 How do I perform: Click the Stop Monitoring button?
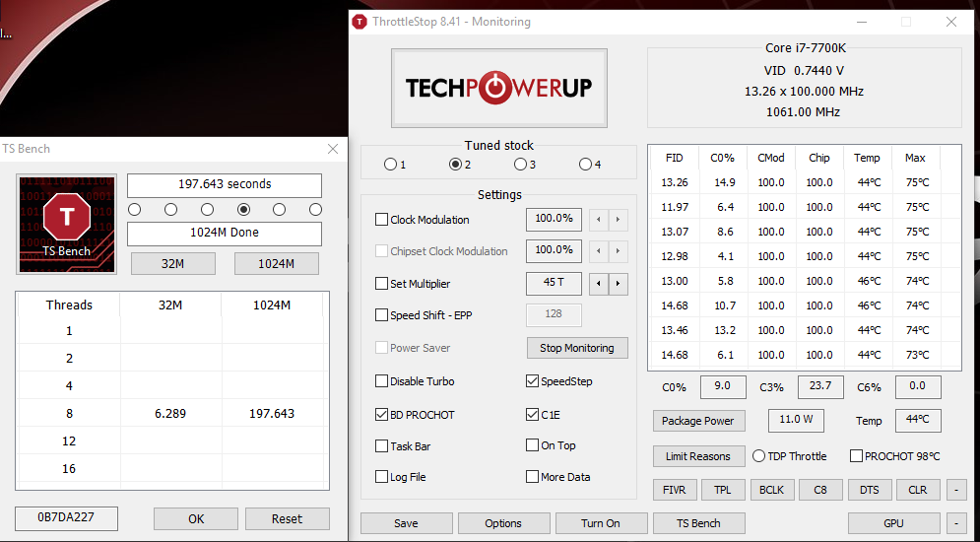(x=577, y=348)
